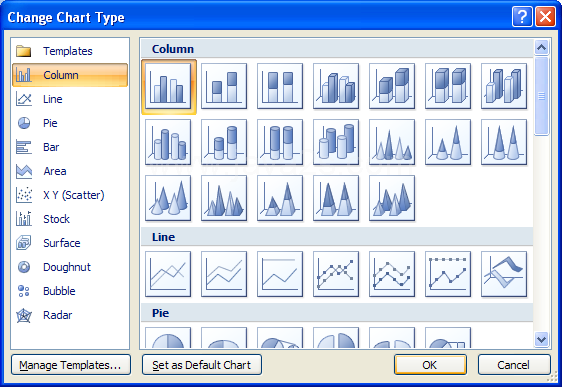Open the Bubble chart category

click(x=70, y=291)
